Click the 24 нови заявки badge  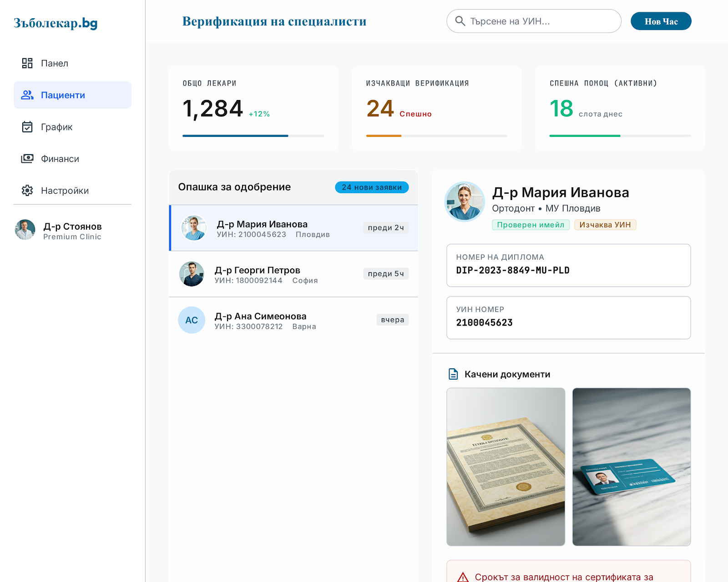(372, 187)
